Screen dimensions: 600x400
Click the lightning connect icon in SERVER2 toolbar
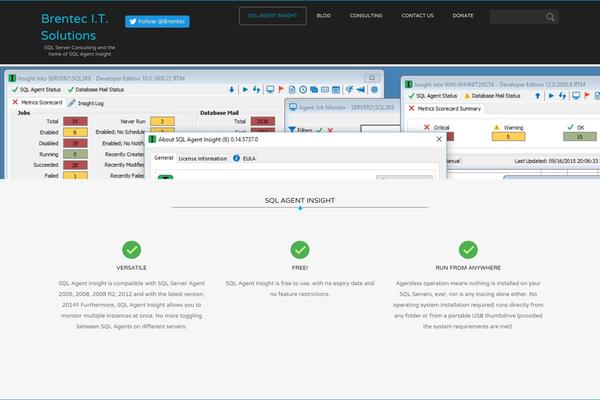pyautogui.click(x=349, y=90)
